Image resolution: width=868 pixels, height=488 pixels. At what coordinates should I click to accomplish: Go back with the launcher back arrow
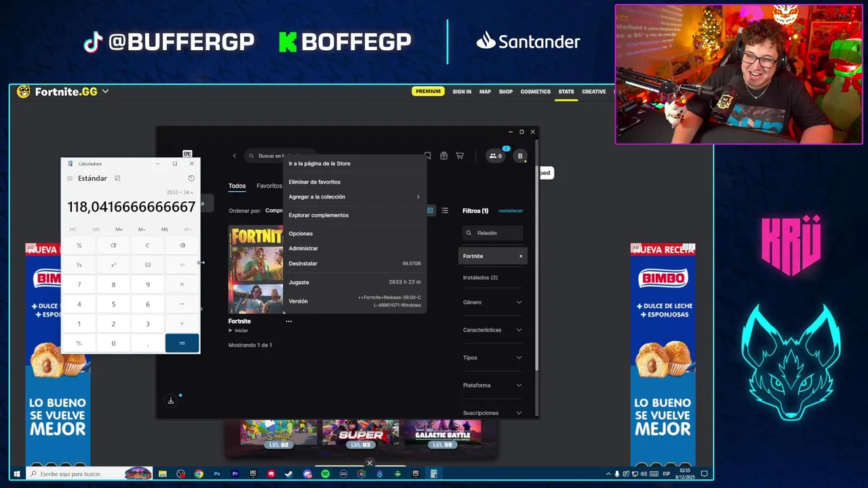[235, 156]
